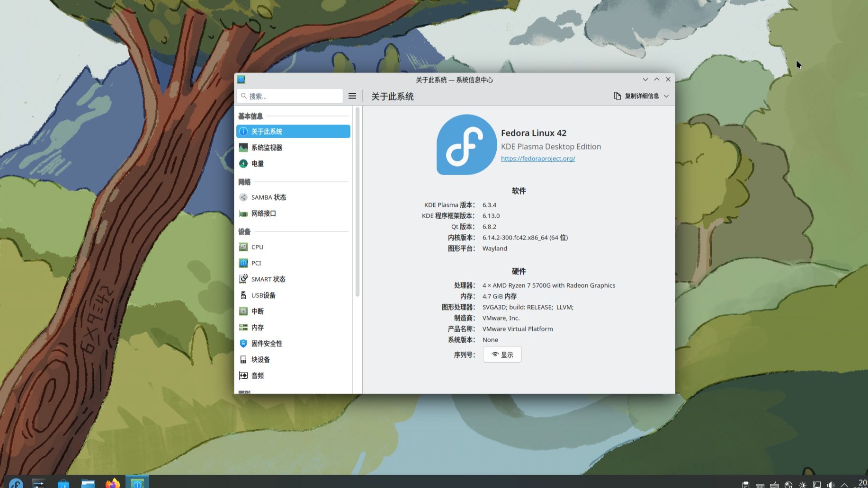868x488 pixels.
Task: Select the CPU entry
Action: [x=293, y=247]
